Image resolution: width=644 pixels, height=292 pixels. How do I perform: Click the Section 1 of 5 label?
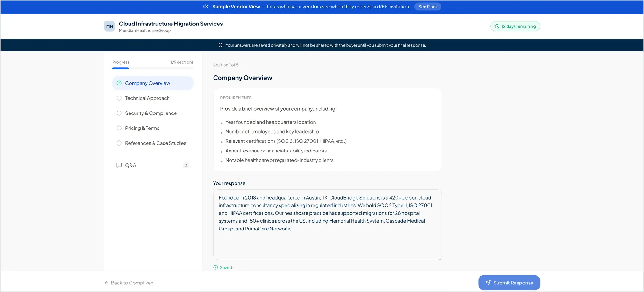(x=226, y=65)
